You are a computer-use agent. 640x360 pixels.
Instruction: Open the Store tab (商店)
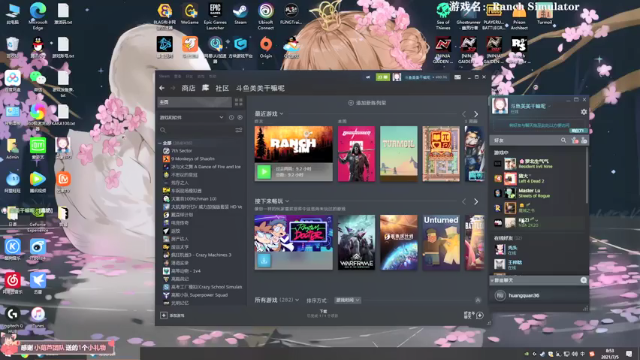tap(188, 88)
